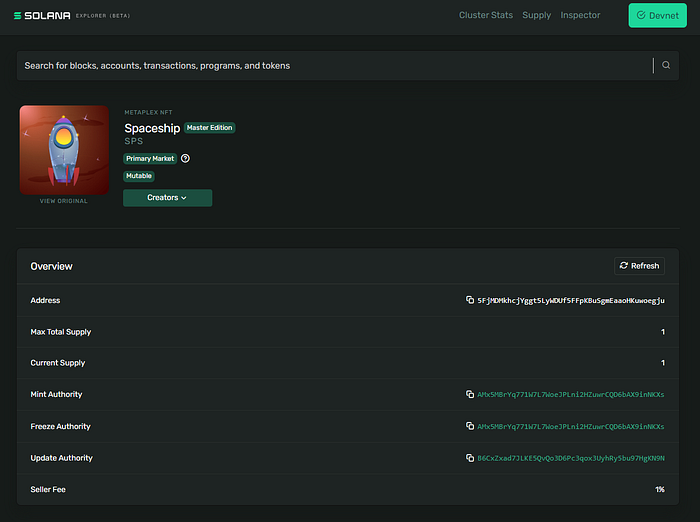Click the search input field

[x=330, y=66]
